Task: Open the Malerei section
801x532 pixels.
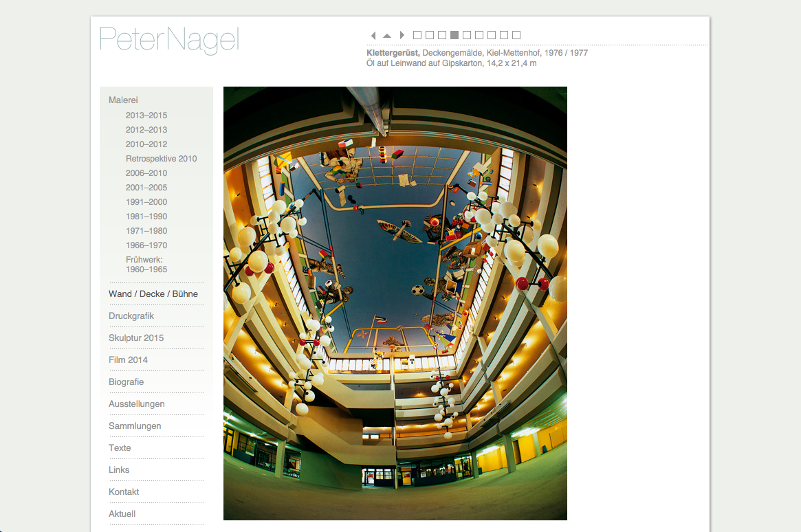Action: coord(123,100)
